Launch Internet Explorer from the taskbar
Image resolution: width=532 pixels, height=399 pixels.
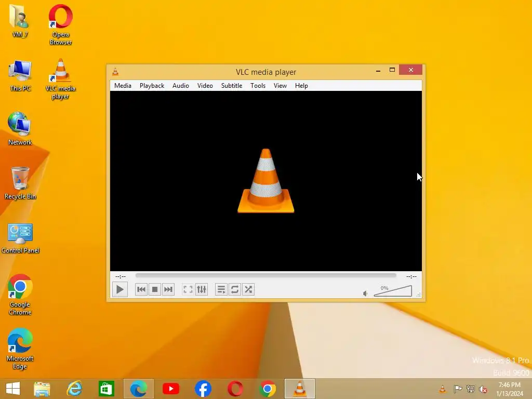pos(74,389)
